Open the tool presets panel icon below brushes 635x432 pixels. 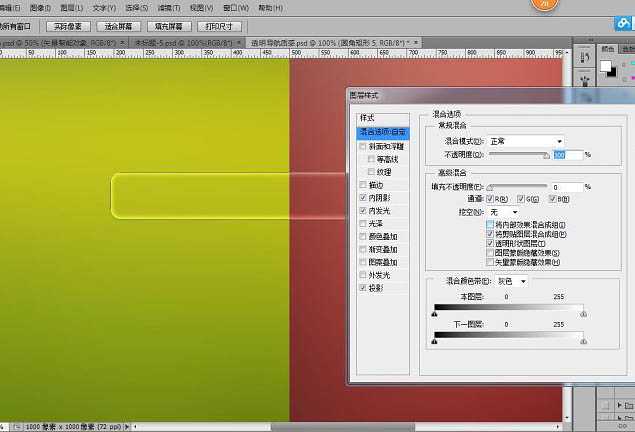click(584, 79)
